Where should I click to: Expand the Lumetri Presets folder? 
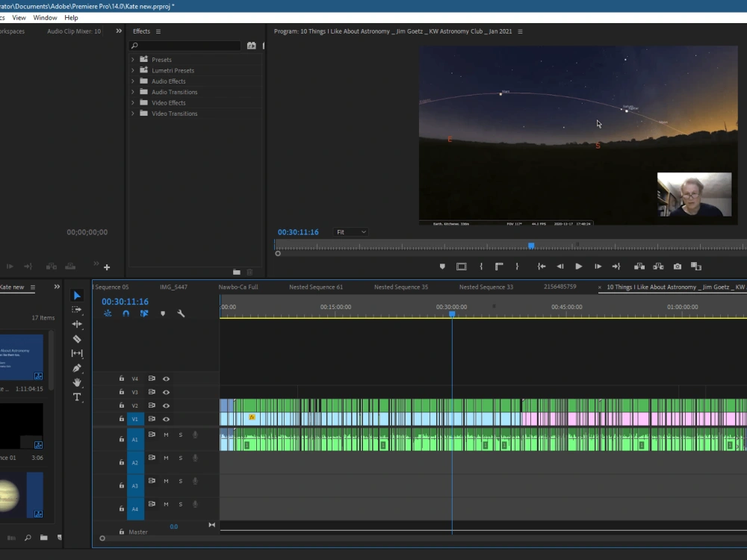(x=133, y=70)
